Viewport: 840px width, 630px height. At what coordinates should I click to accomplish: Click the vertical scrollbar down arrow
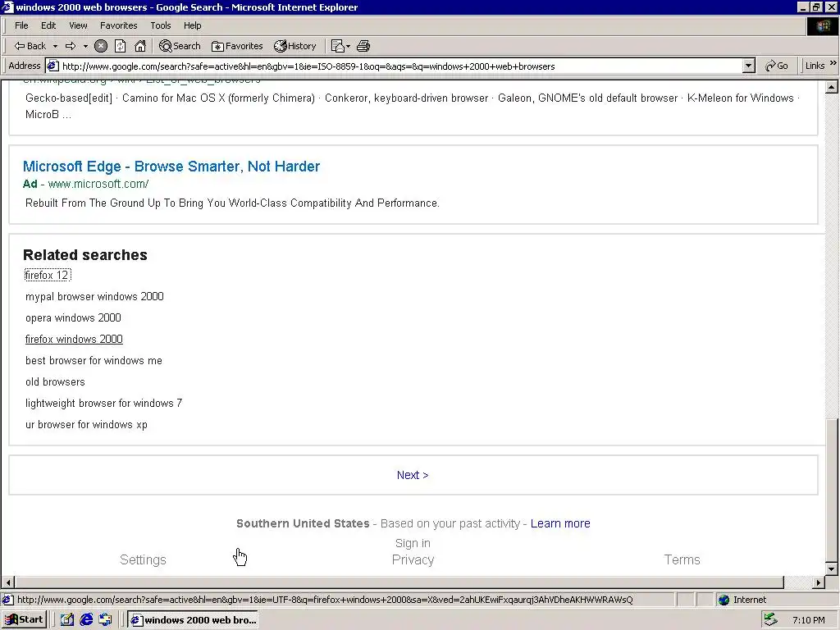832,569
